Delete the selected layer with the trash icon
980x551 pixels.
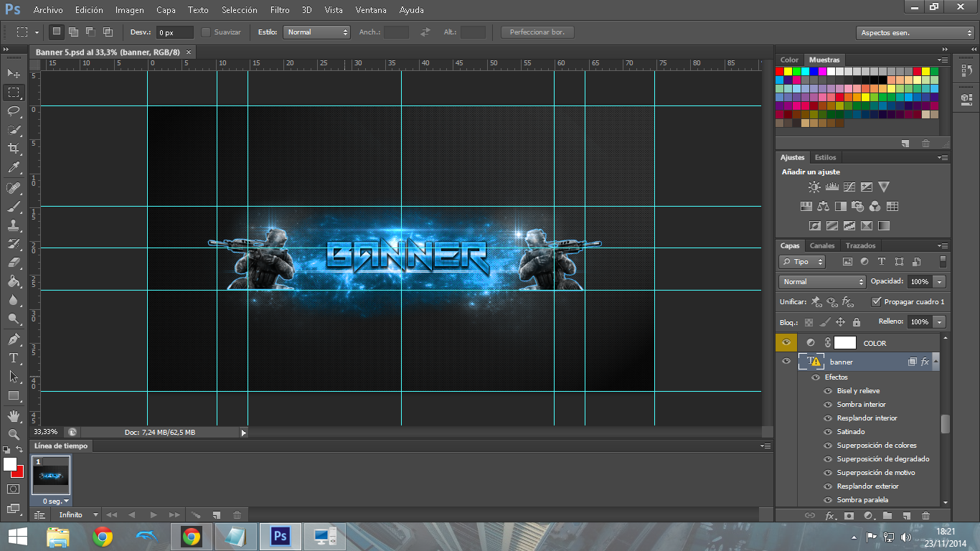pos(925,515)
